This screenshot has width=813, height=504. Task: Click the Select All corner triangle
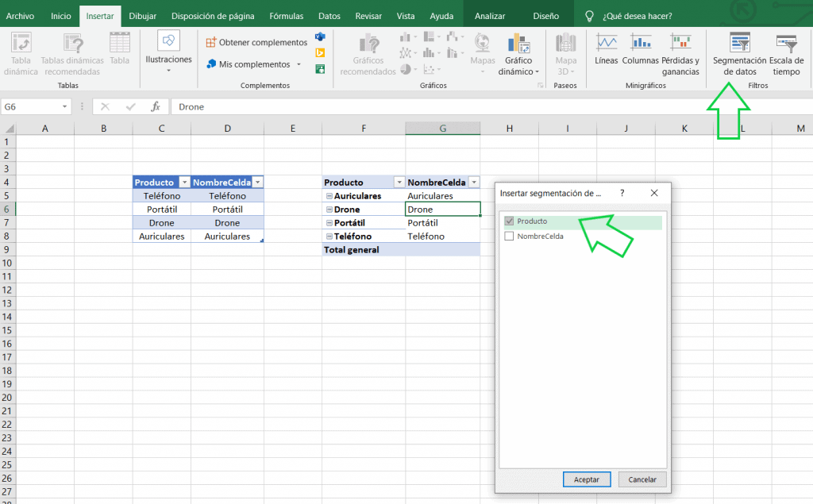coord(9,128)
